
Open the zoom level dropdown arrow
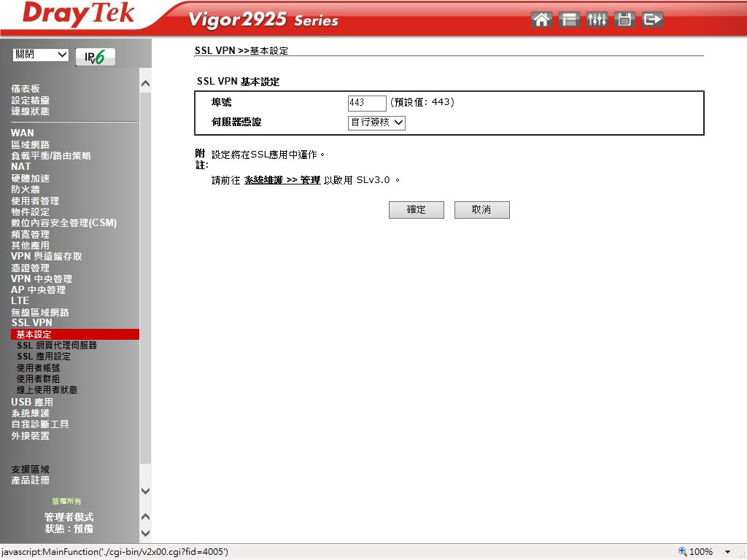(x=727, y=552)
